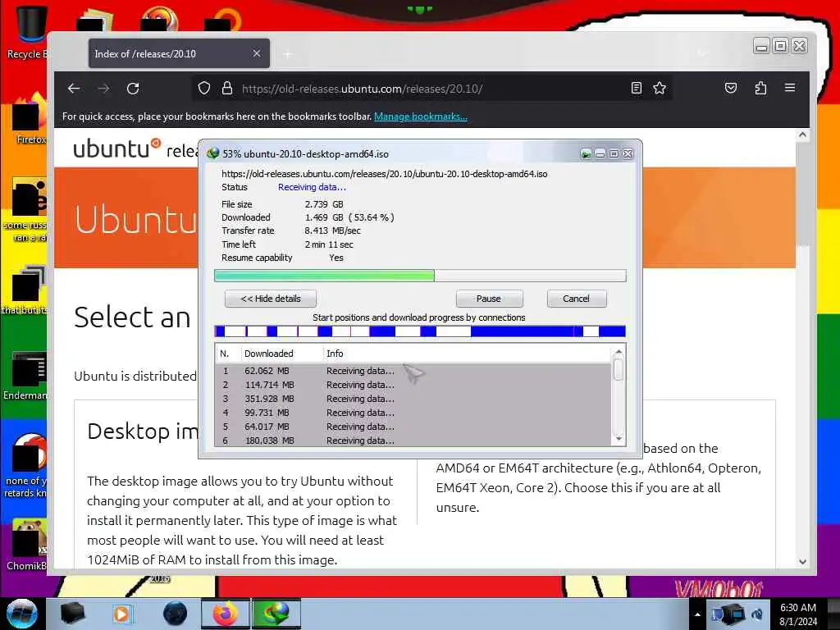Click the download URL text in dialog
This screenshot has height=630, width=840.
pyautogui.click(x=385, y=174)
